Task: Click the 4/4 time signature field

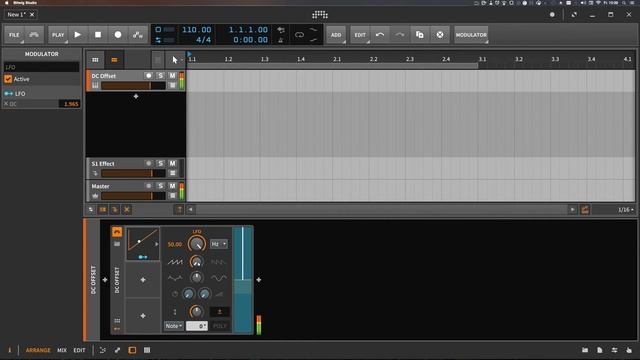Action: [203, 40]
